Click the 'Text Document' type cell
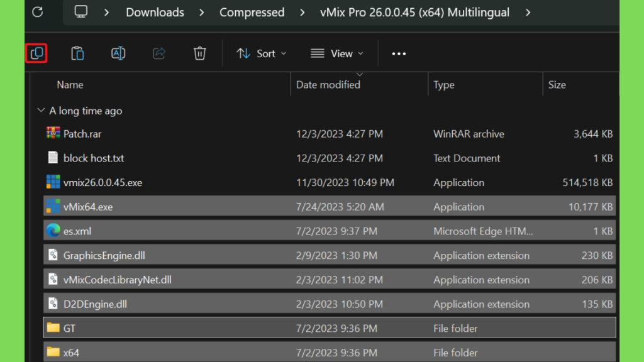 pos(467,158)
